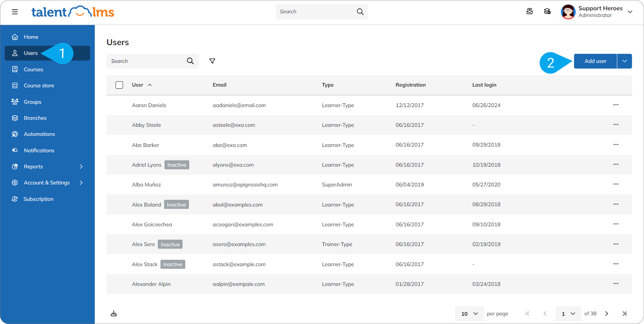This screenshot has height=324, width=644.
Task: Sort by Last login column header
Action: pyautogui.click(x=485, y=85)
